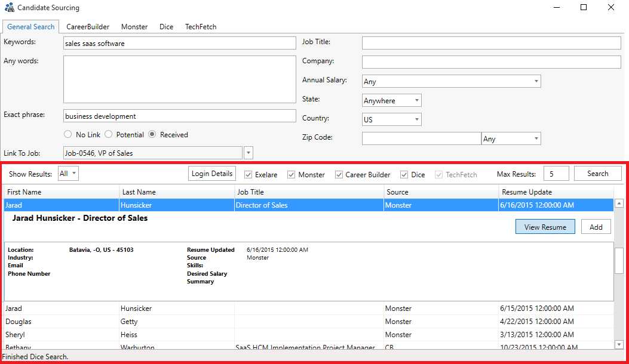Close the Candidate Sourcing window

coord(611,7)
